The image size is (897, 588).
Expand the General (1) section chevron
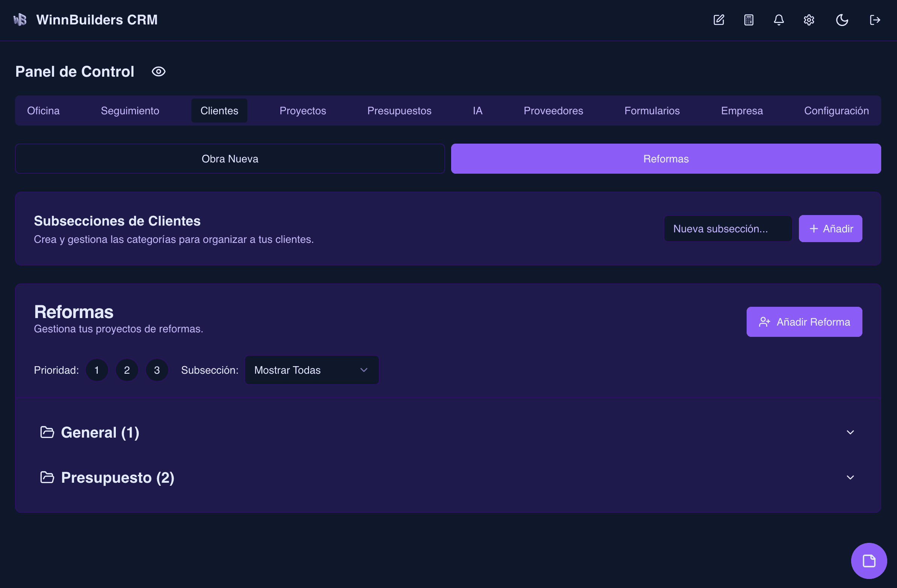tap(850, 432)
